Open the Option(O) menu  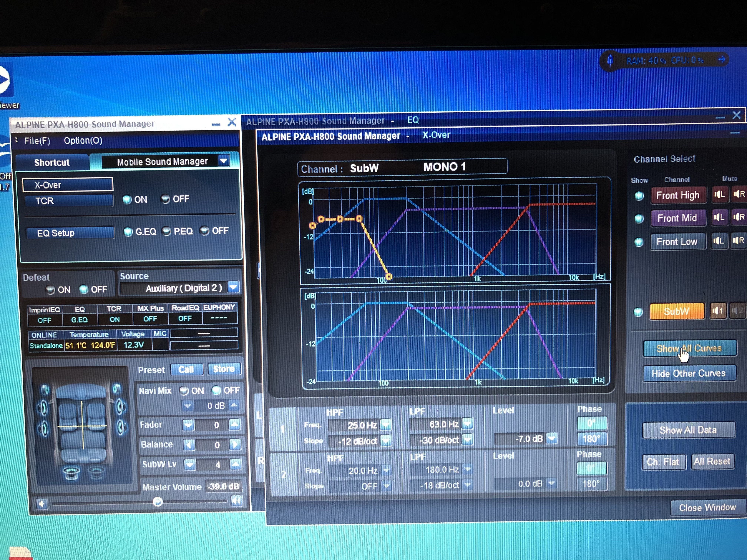pos(83,140)
